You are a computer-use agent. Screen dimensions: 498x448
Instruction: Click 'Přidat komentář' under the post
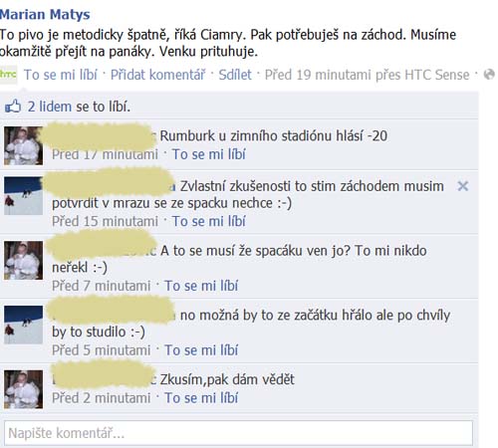[x=158, y=75]
